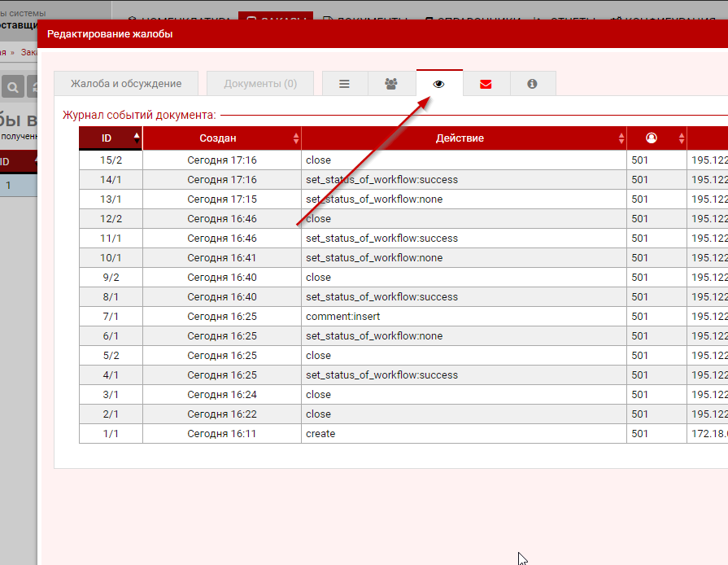Click the magnifier search button behind dialog
Screen dimensions: 728x565
tap(14, 87)
